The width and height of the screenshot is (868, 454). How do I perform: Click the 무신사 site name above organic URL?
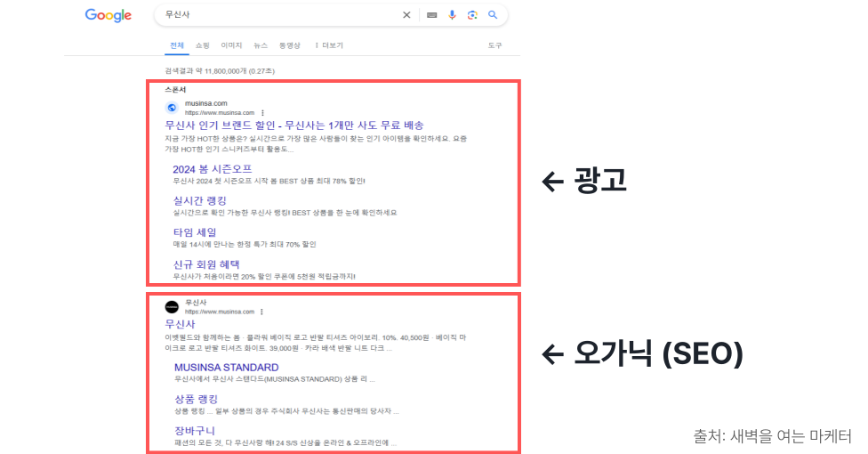(x=196, y=302)
